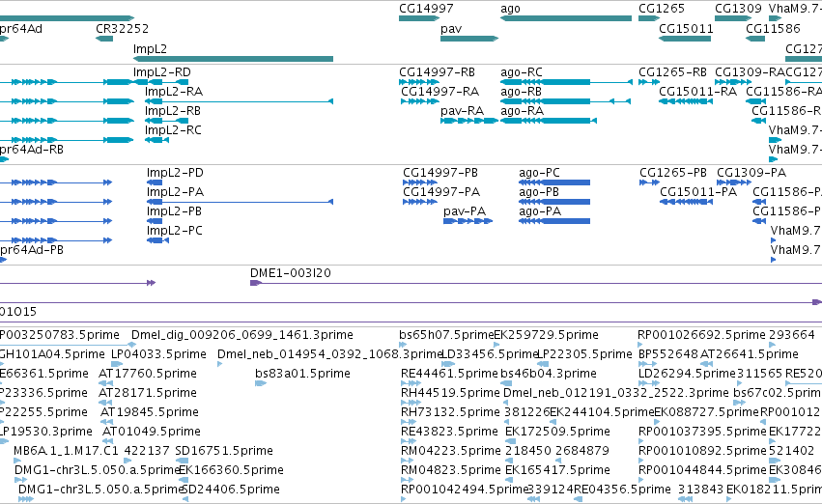Click protein ImpL2-PD label
Screen dimensions: 822x504
coord(175,173)
